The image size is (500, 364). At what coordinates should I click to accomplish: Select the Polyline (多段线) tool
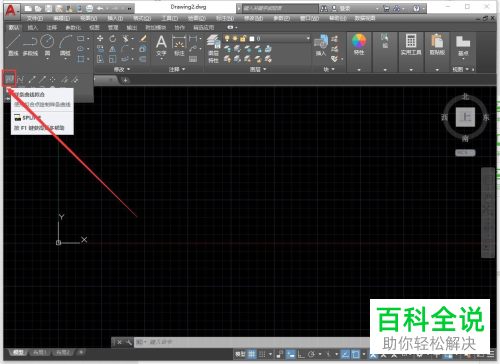tap(30, 45)
